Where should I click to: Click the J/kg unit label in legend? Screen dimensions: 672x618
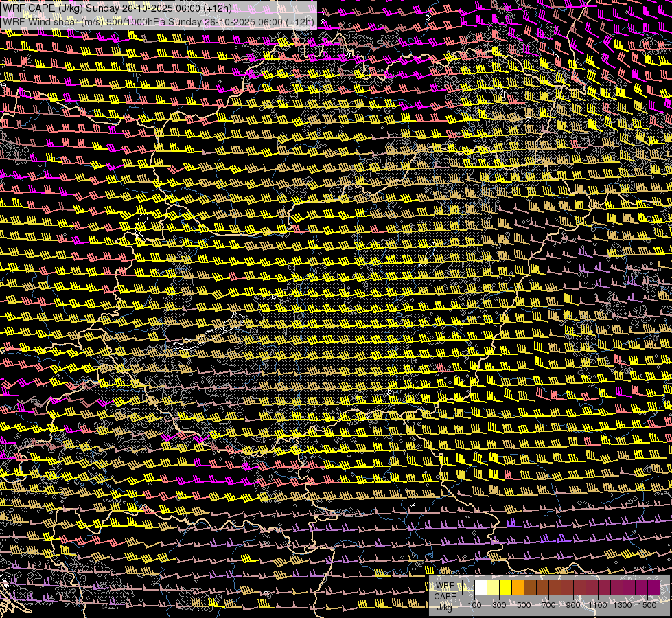[444, 608]
